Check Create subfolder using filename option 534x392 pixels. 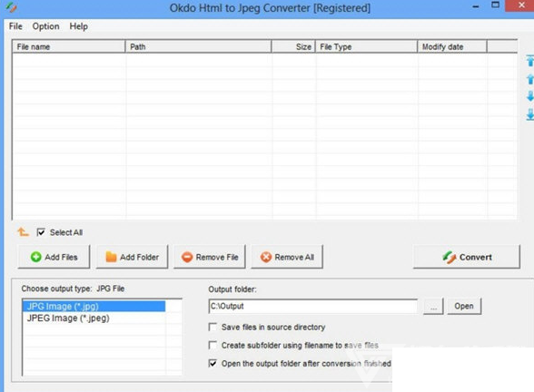[x=213, y=345]
